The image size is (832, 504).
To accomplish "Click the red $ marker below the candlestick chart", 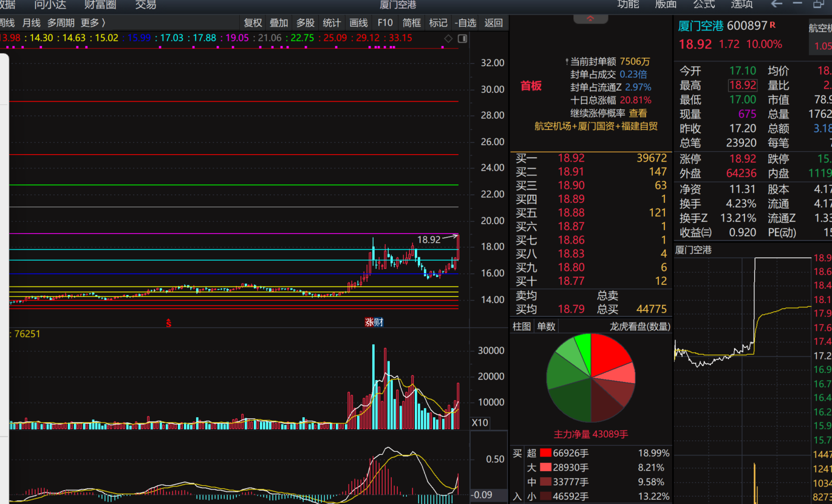I will pos(169,323).
